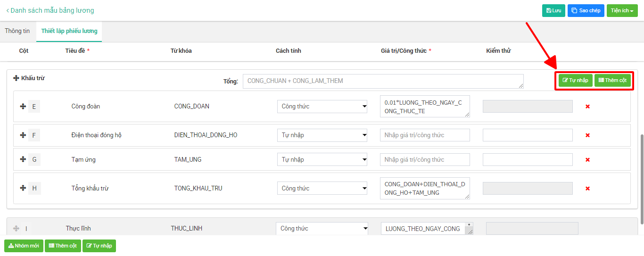This screenshot has height=256, width=644.
Task: Open Cách tính dropdown for Công đoàn
Action: pos(322,107)
